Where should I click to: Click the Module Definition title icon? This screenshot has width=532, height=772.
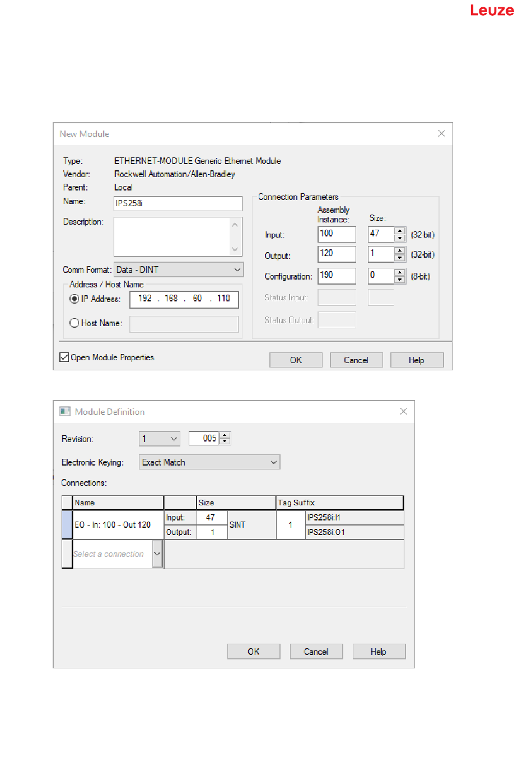pos(65,411)
